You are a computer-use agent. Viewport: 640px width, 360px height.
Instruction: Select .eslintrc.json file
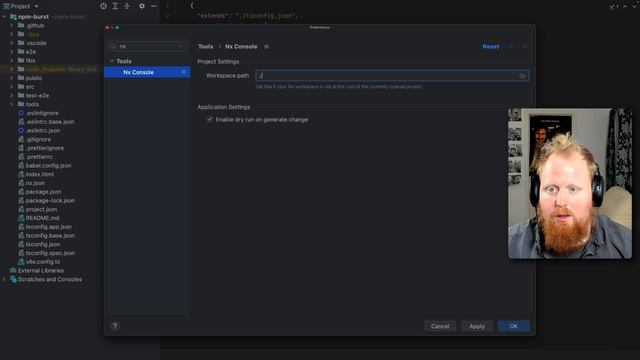(x=43, y=131)
